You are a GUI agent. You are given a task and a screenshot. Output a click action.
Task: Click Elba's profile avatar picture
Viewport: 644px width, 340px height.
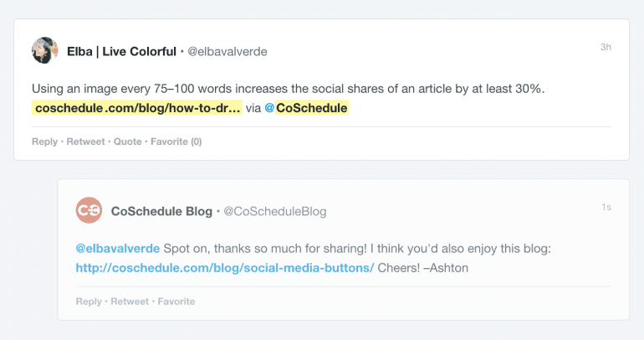click(45, 50)
